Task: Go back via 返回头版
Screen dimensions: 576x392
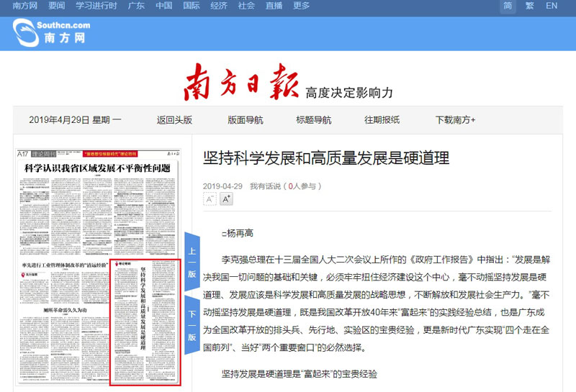Action: point(174,120)
